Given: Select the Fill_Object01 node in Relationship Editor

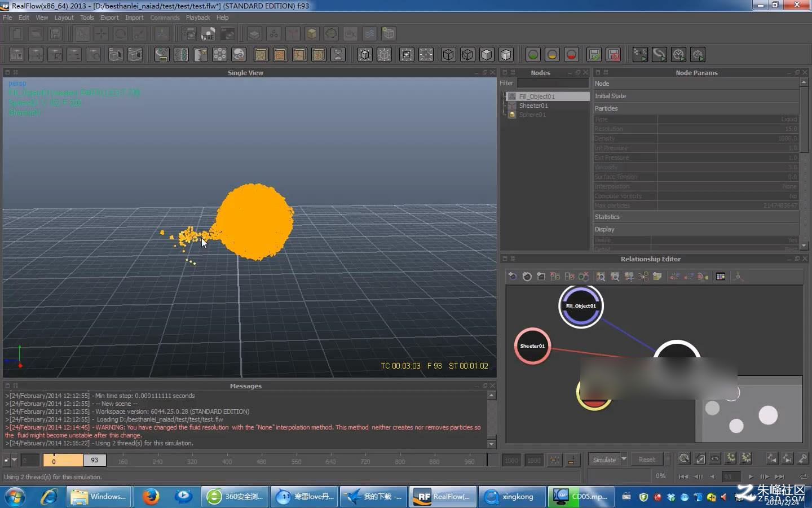Looking at the screenshot, I should (581, 306).
